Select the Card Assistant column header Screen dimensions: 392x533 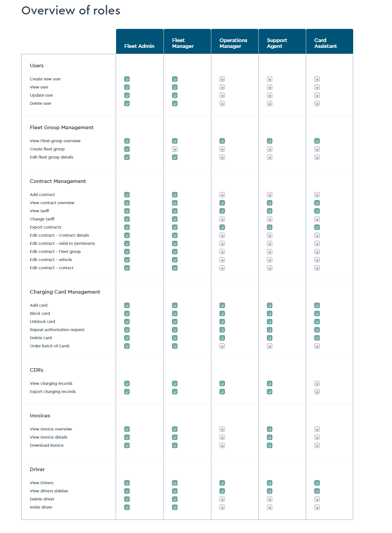tap(329, 42)
